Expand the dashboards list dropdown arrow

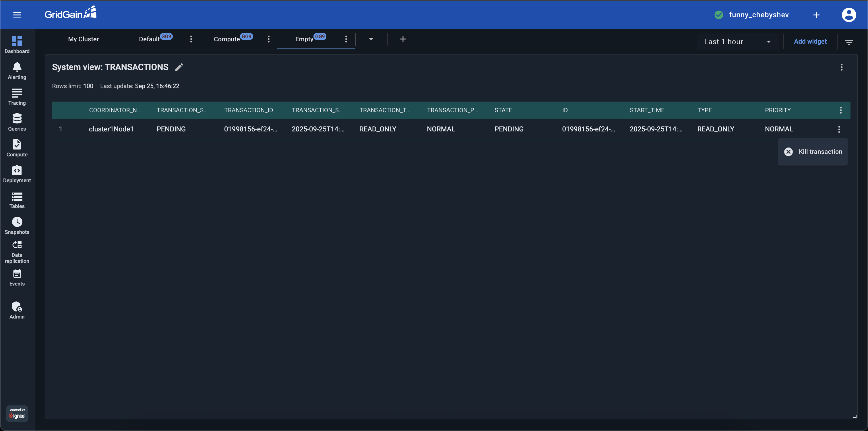tap(371, 39)
